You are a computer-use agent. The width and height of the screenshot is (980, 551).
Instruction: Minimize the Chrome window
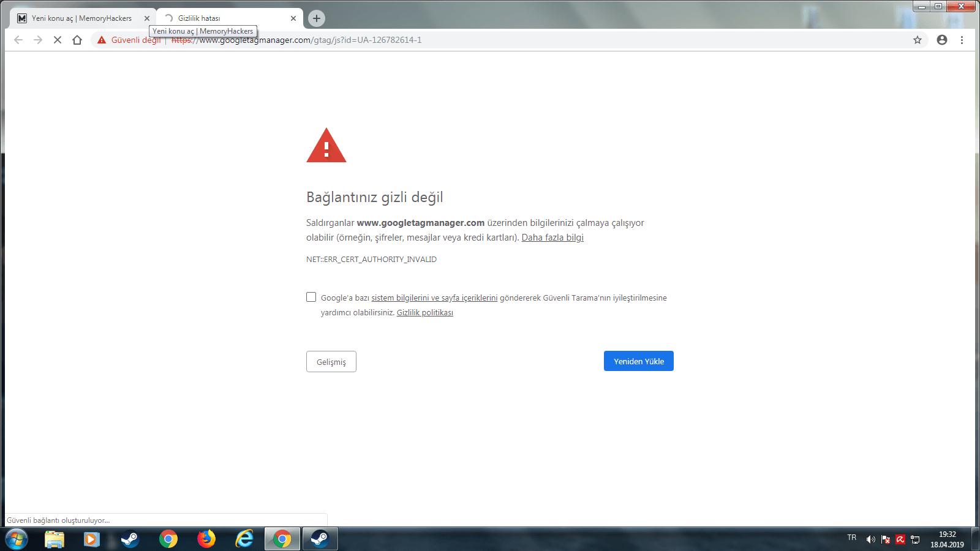(921, 6)
